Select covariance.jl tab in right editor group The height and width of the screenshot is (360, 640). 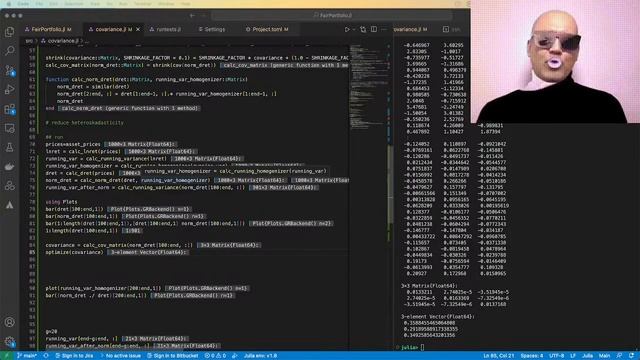410,29
